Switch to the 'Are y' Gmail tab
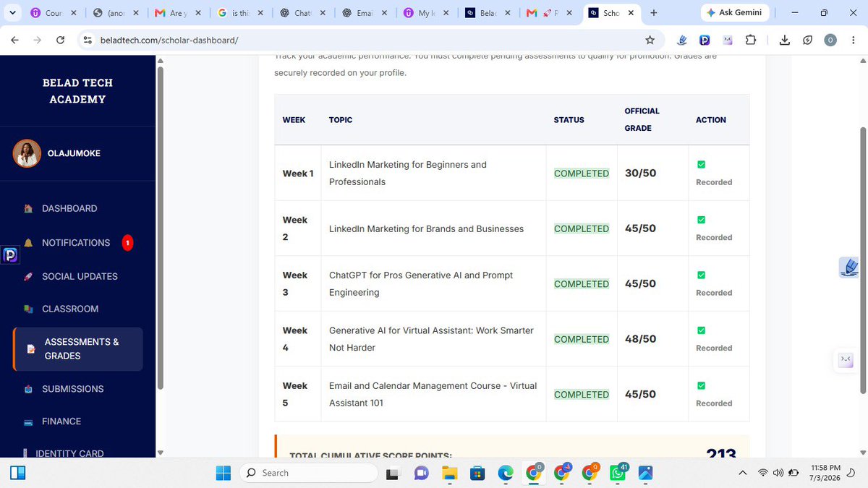This screenshot has width=868, height=488. pyautogui.click(x=178, y=13)
